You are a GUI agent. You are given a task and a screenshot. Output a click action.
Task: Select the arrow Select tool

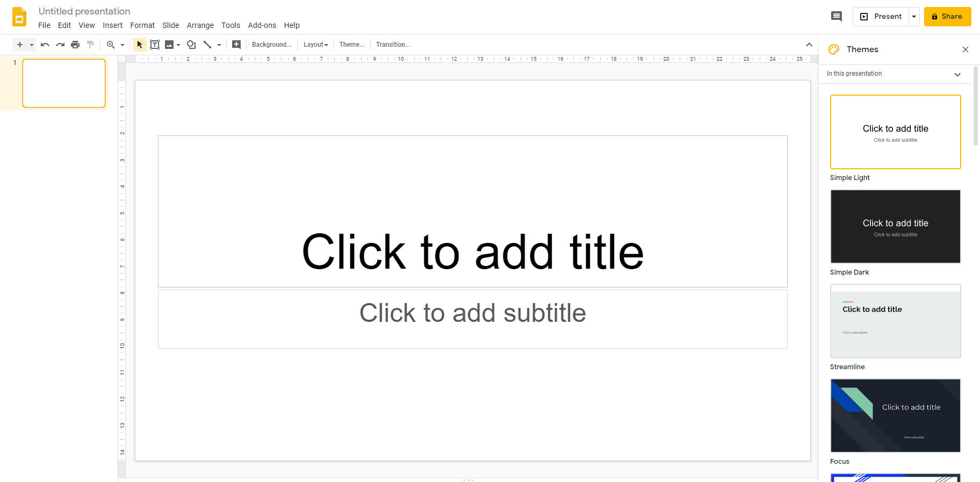click(140, 45)
